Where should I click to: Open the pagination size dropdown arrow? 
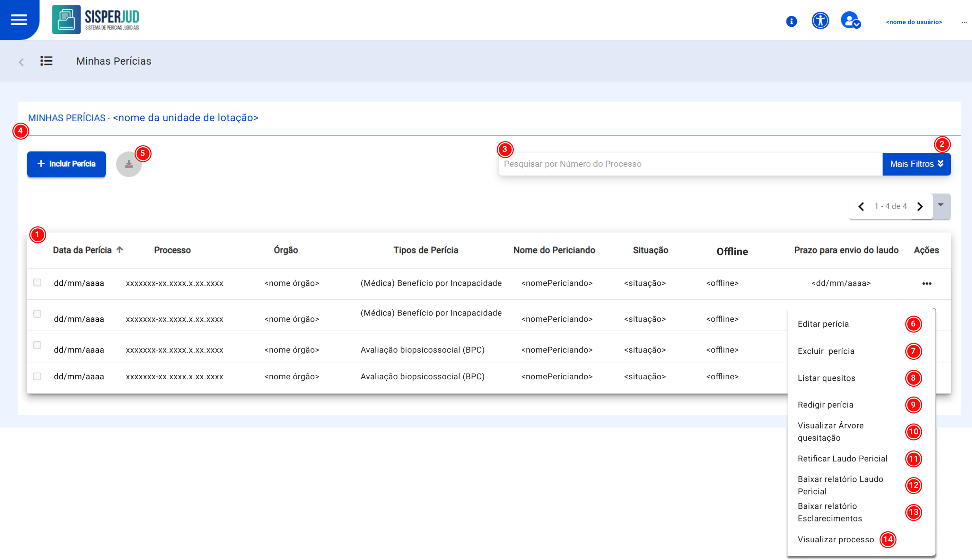[x=941, y=205]
